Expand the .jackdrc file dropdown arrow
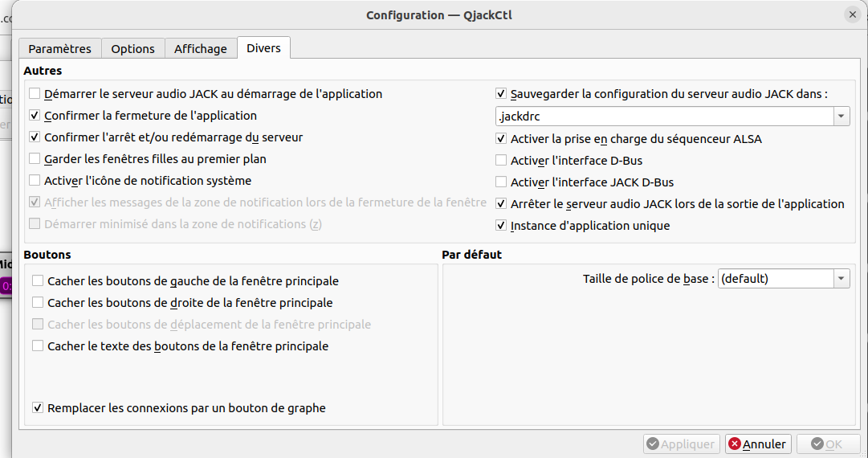 pos(841,117)
